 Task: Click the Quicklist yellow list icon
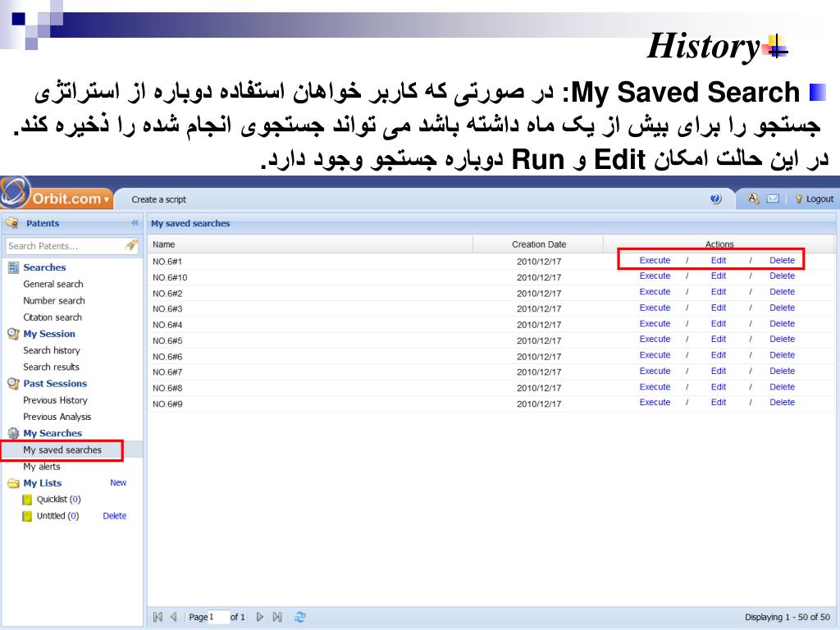[x=27, y=500]
